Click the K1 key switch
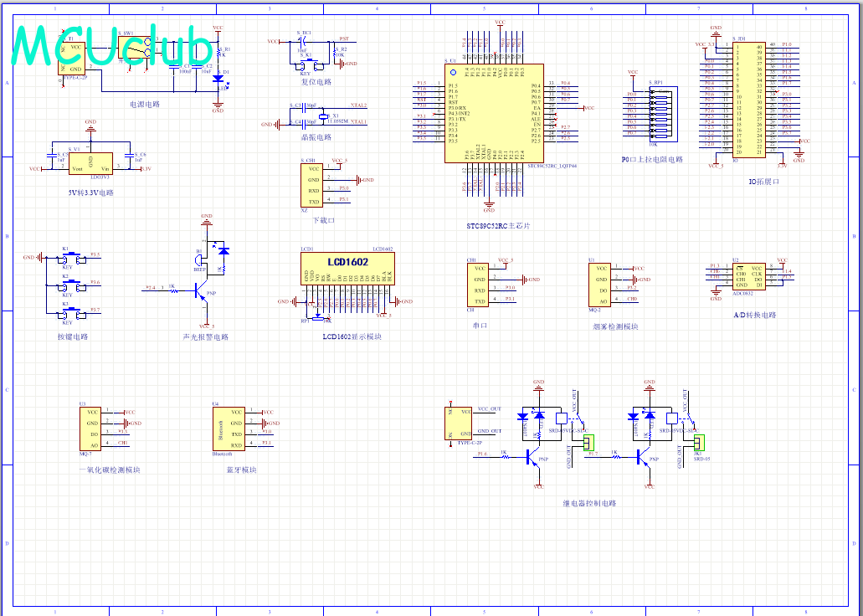 tap(70, 258)
